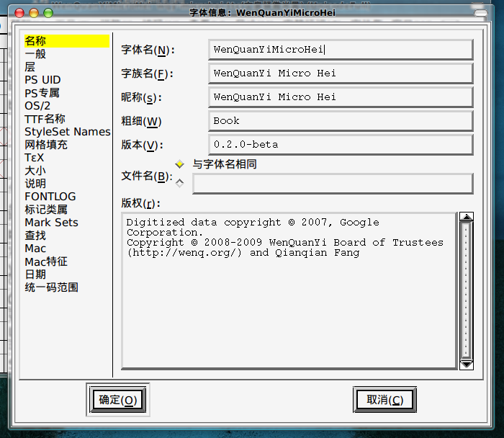The height and width of the screenshot is (438, 504).
Task: Select 与字体名相同 radio option
Action: coord(180,164)
